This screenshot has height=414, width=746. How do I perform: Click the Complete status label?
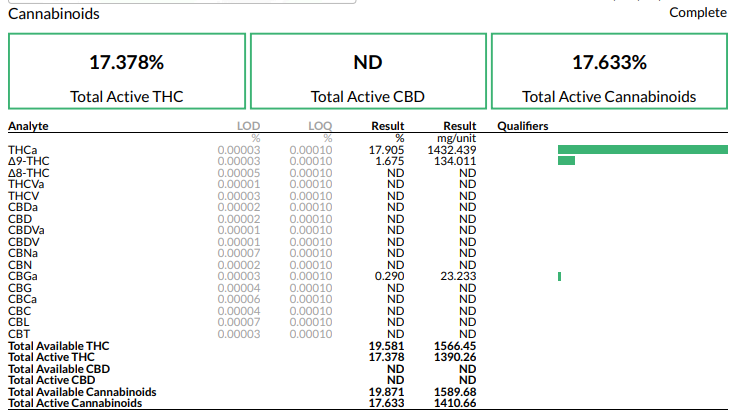[x=697, y=12]
